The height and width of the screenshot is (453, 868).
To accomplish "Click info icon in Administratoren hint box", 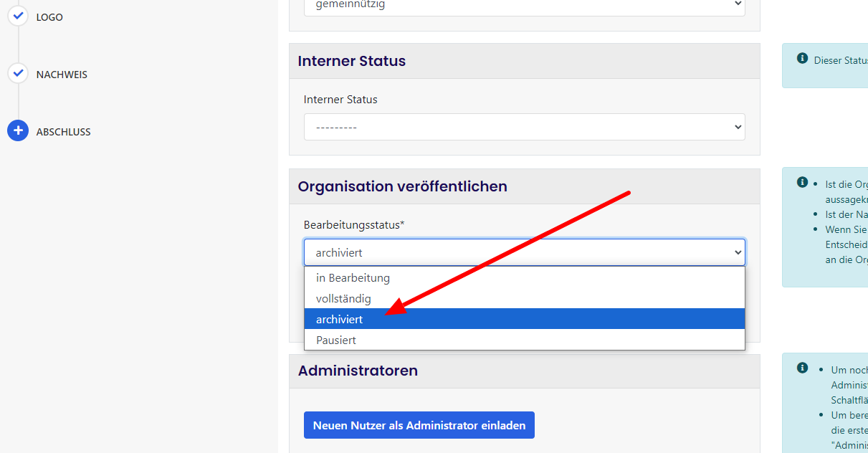I will [x=802, y=368].
